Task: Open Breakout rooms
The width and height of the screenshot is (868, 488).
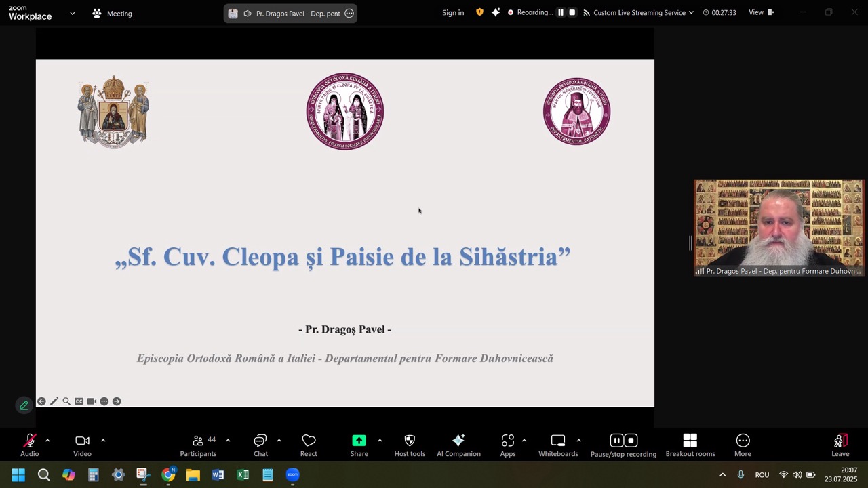Action: point(690,445)
